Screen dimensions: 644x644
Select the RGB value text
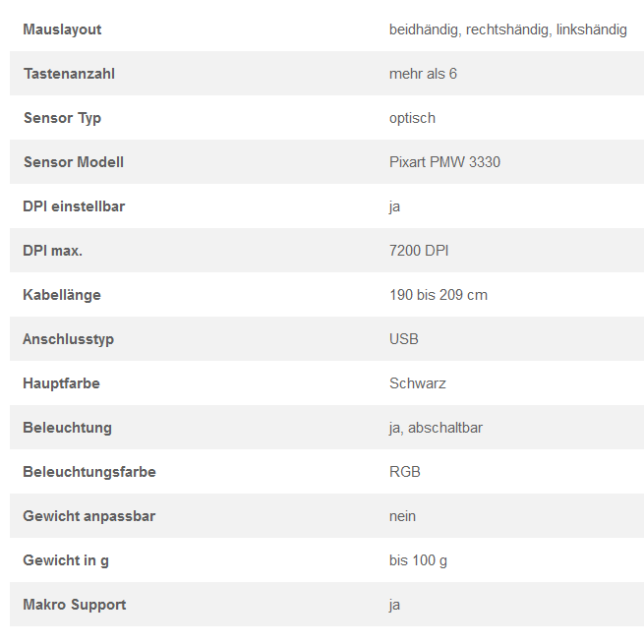(x=405, y=472)
